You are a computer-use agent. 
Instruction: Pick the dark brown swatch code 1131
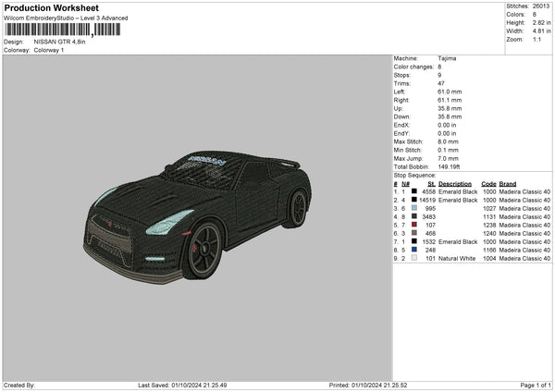click(413, 216)
